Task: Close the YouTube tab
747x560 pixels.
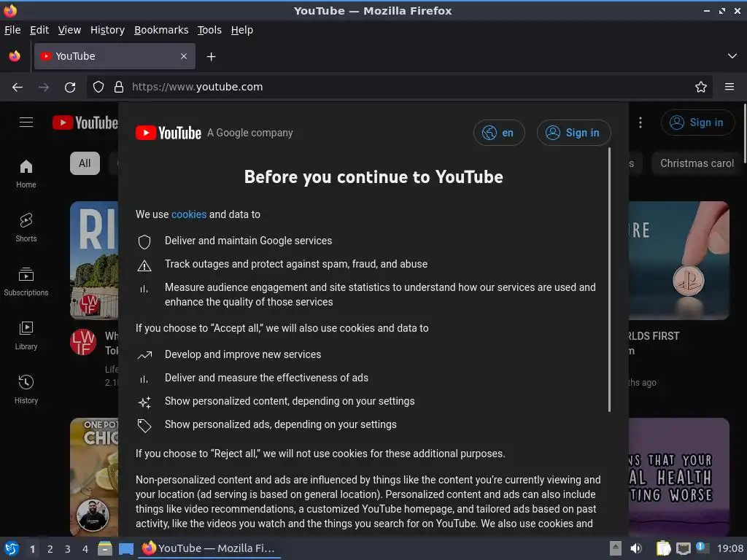Action: (184, 56)
